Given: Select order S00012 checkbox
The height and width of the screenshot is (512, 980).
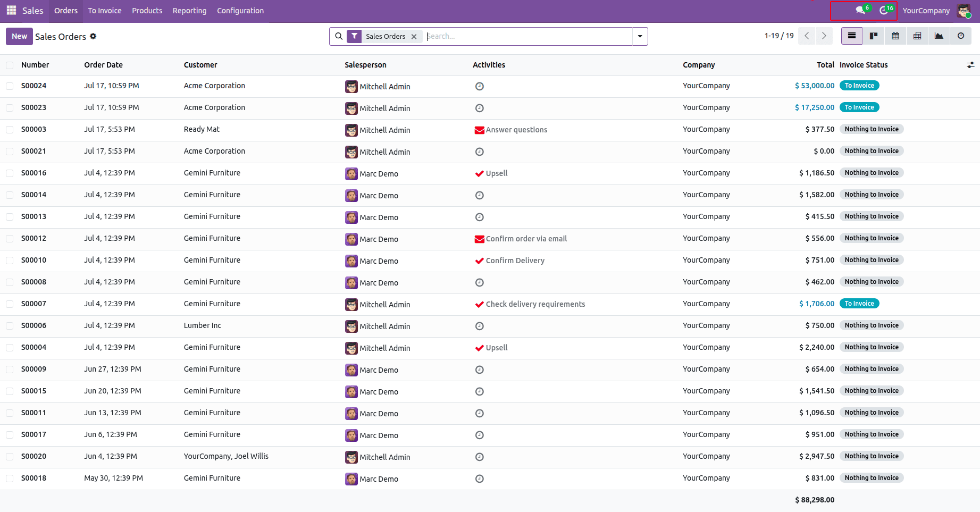Looking at the screenshot, I should coord(10,238).
